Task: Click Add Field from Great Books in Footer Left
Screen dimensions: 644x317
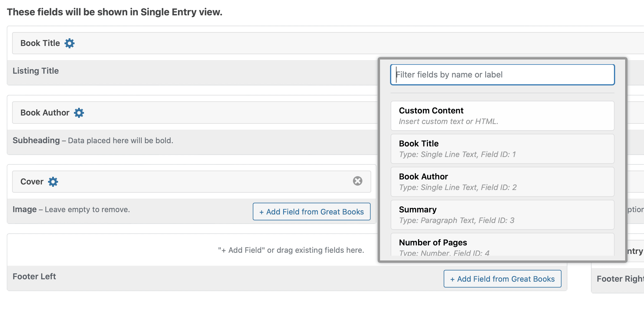Action: point(503,279)
